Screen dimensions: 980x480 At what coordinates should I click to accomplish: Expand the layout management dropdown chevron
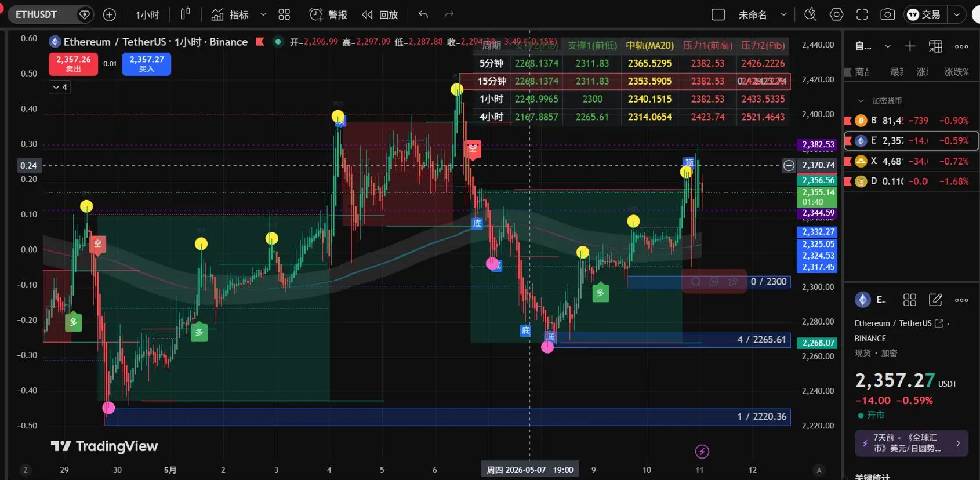[783, 14]
